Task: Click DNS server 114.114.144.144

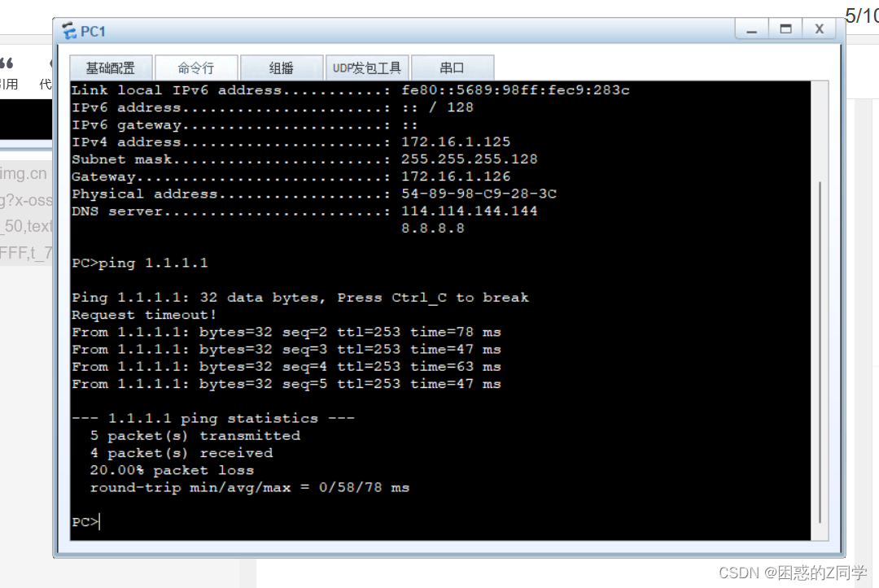Action: pos(470,211)
